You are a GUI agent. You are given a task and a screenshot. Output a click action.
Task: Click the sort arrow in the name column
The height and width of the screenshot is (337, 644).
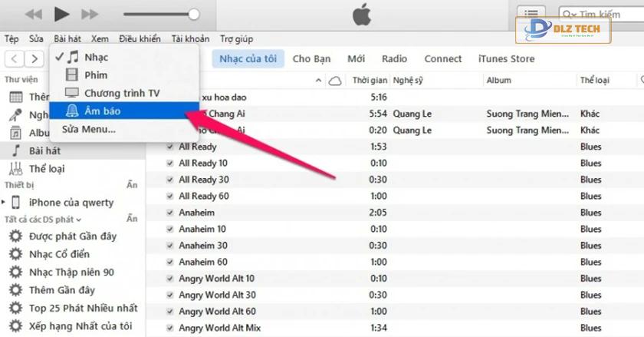[318, 81]
